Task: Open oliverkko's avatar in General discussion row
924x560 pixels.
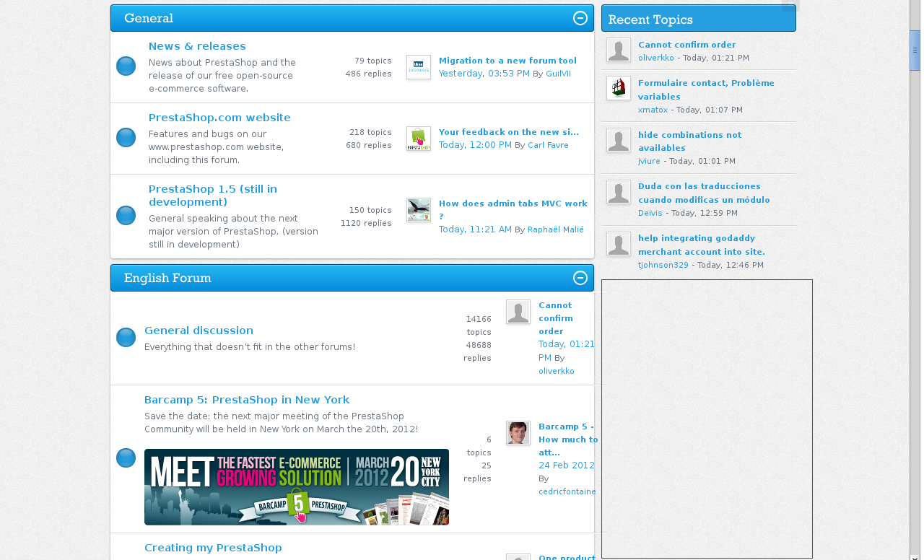Action: pyautogui.click(x=518, y=312)
